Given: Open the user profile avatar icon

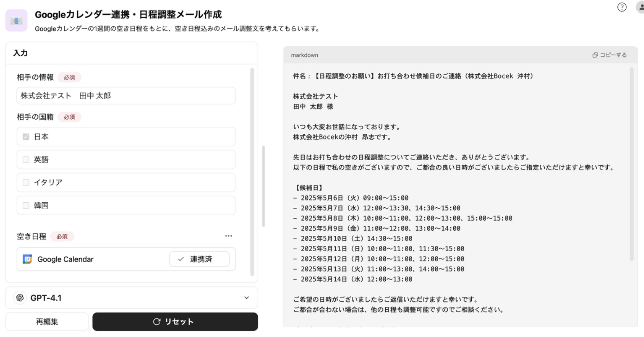Looking at the screenshot, I should click(x=640, y=7).
